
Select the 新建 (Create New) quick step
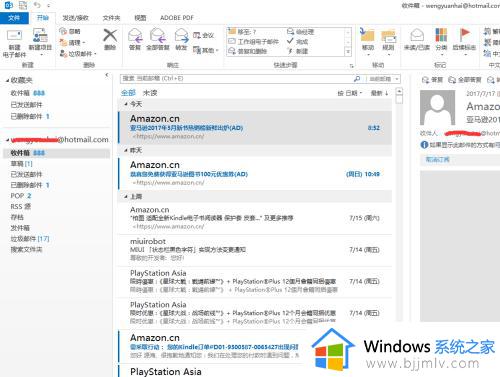(298, 51)
